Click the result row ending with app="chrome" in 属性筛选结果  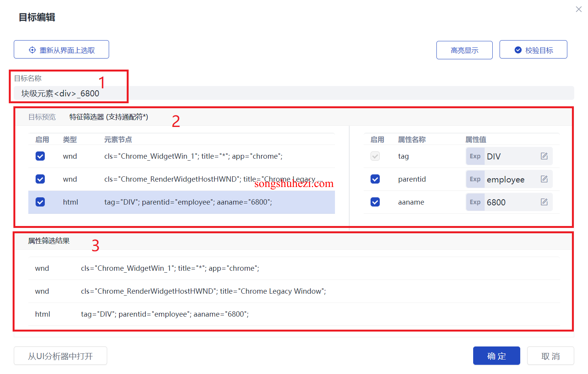point(294,268)
